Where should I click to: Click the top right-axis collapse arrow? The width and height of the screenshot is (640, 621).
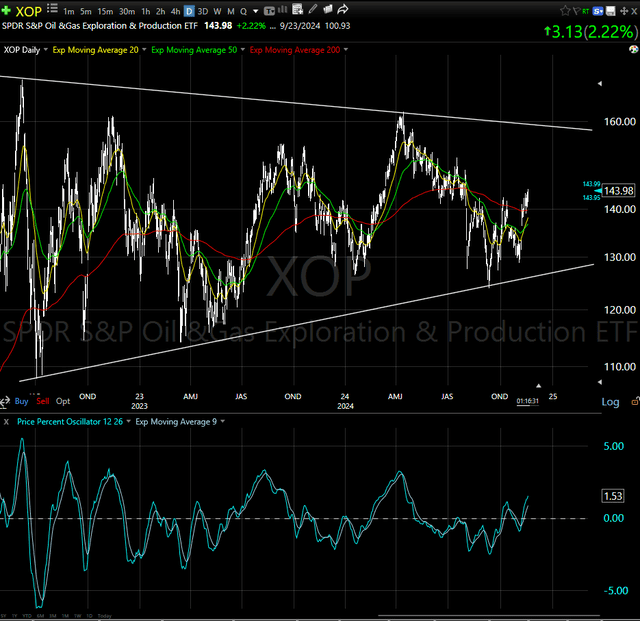[600, 84]
